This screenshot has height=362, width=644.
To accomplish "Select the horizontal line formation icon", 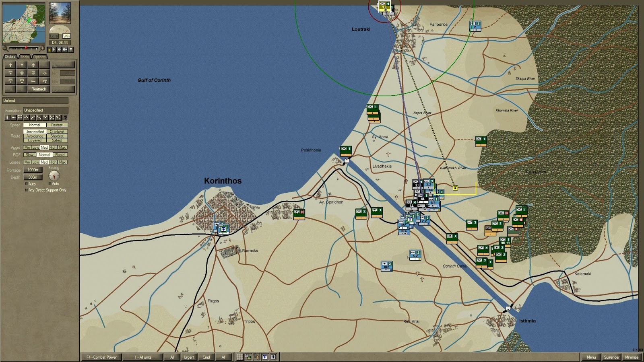I will click(14, 117).
